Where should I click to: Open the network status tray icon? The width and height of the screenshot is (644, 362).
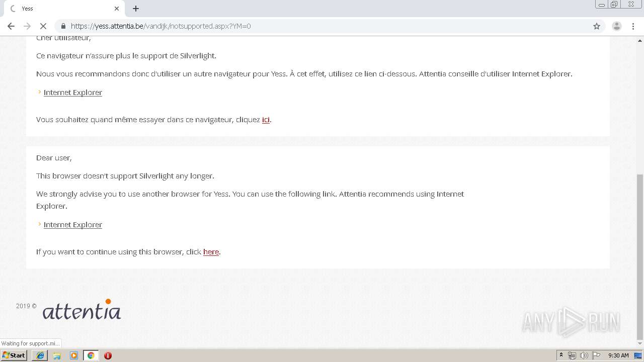[x=572, y=355]
